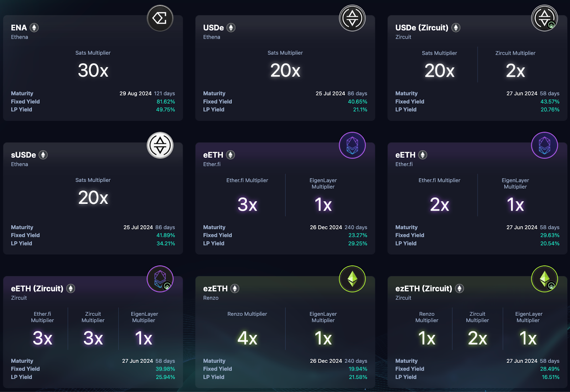Click the Ethereum network icon next to ENA
The image size is (570, 392).
point(34,27)
